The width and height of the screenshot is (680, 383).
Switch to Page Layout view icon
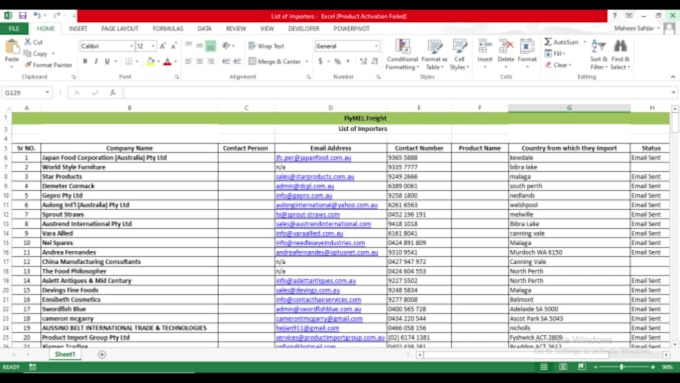[563, 367]
